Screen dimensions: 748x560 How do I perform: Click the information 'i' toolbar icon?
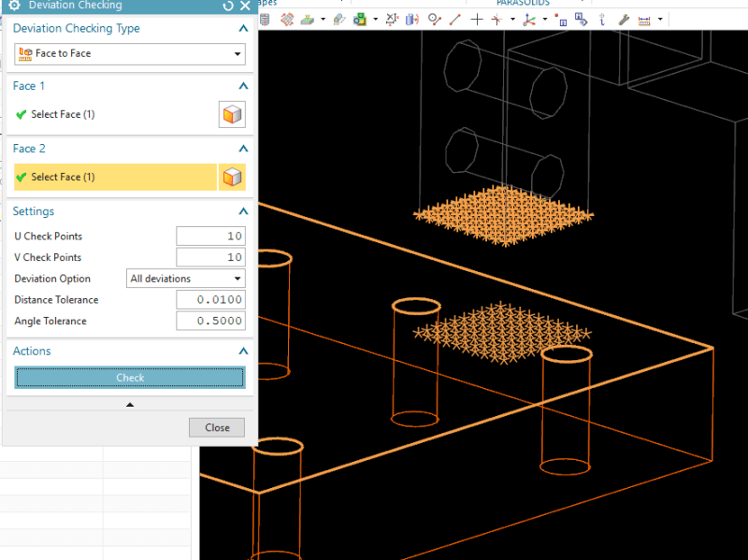602,20
